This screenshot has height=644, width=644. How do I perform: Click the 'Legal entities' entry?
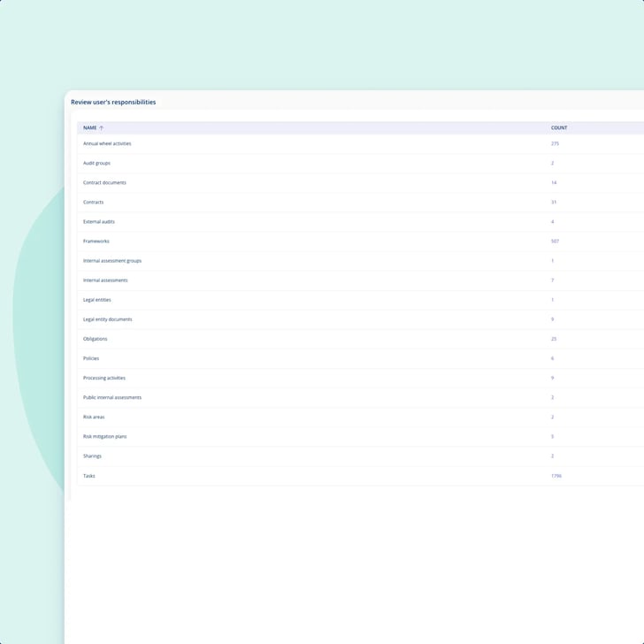tap(97, 300)
